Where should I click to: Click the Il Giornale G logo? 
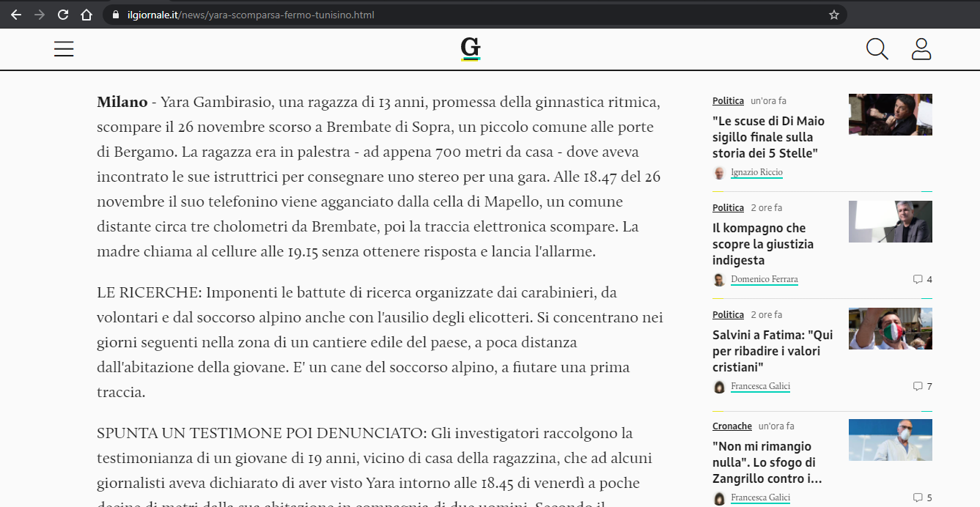coord(471,49)
